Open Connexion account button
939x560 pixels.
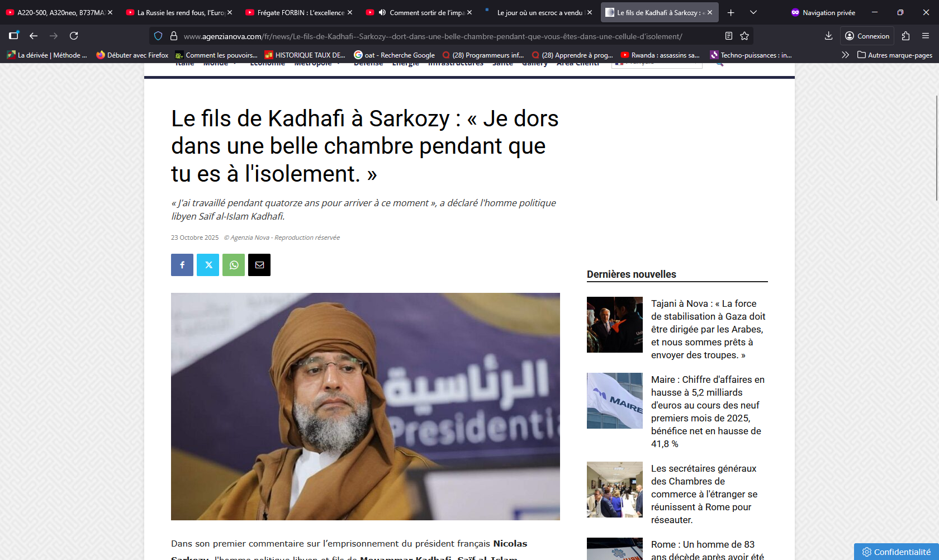coord(867,36)
